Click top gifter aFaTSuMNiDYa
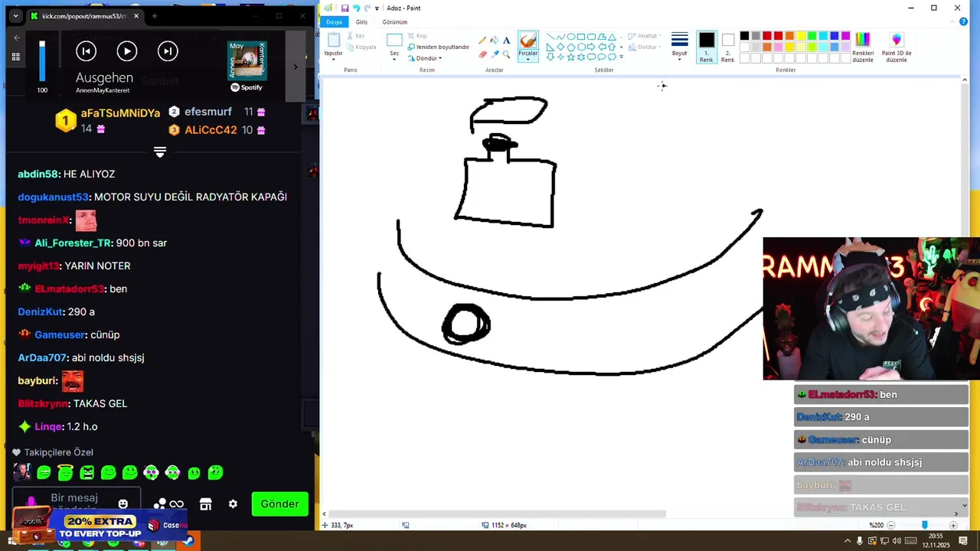Image resolution: width=980 pixels, height=551 pixels. pyautogui.click(x=120, y=112)
